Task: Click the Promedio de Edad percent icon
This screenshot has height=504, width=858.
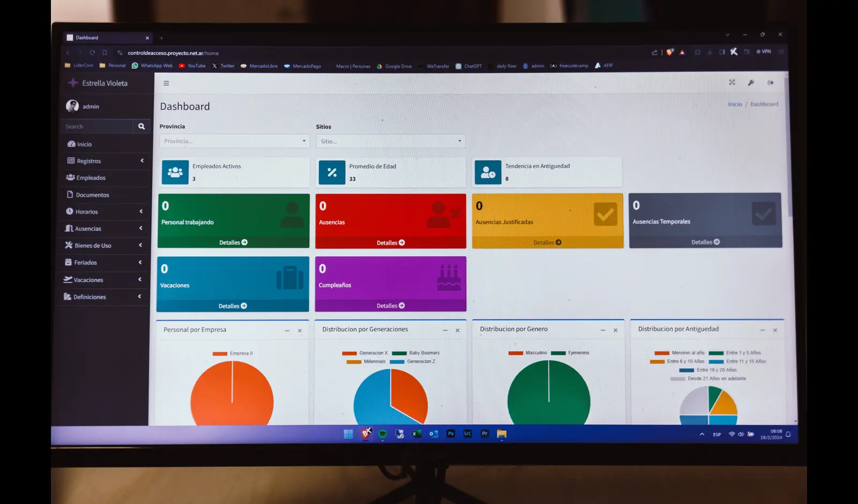Action: (x=332, y=172)
